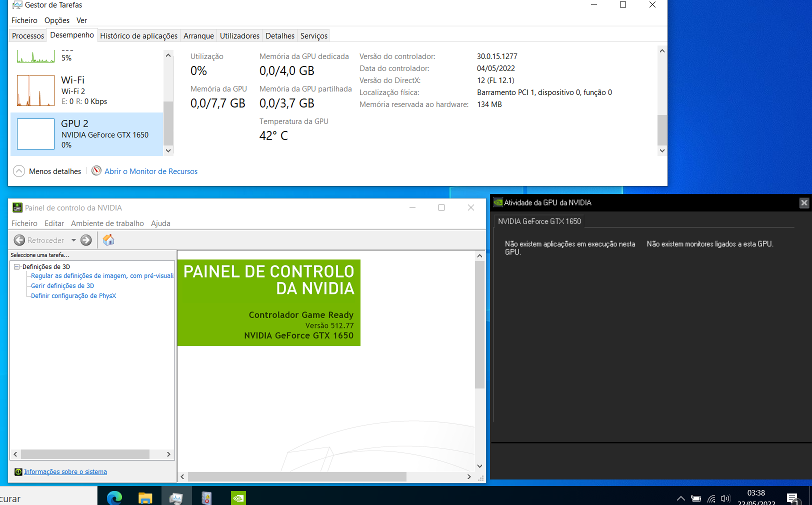Click the network icon in the system tray
The image size is (812, 505).
711,498
